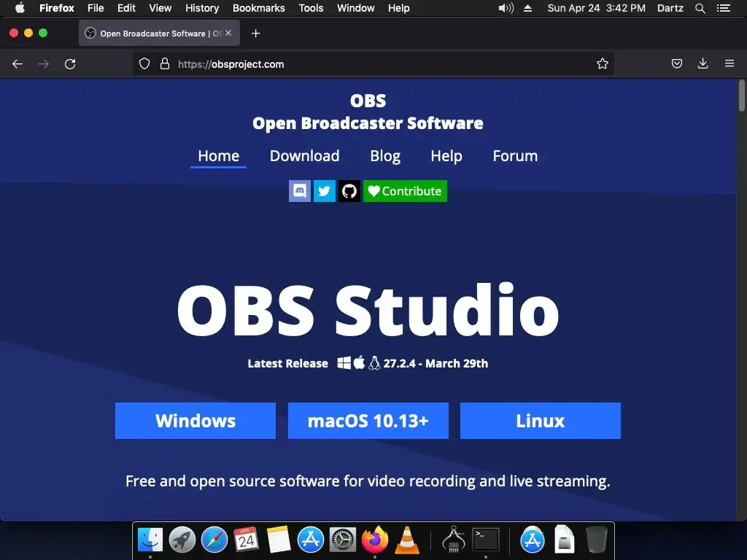Open the Forum nav link
The height and width of the screenshot is (560, 747).
[x=515, y=156]
